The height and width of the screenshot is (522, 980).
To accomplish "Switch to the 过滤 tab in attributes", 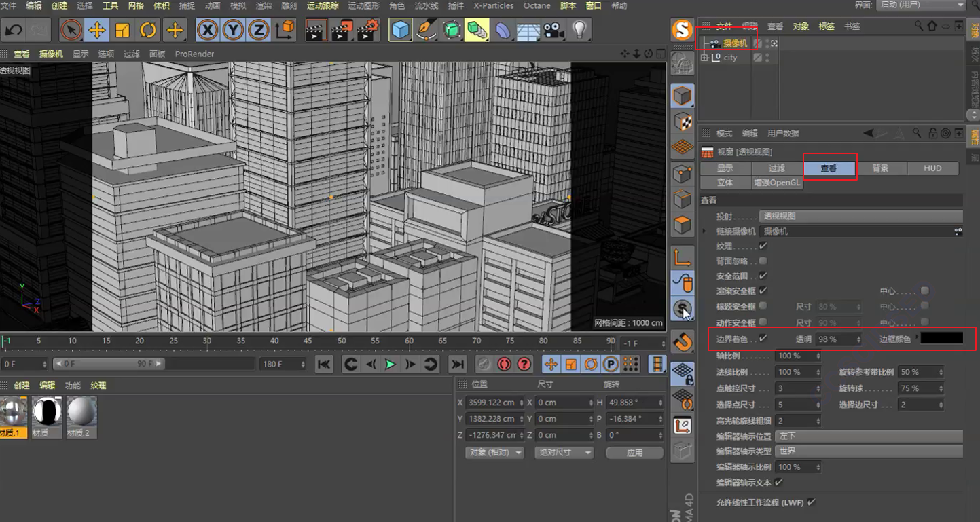I will (x=777, y=168).
